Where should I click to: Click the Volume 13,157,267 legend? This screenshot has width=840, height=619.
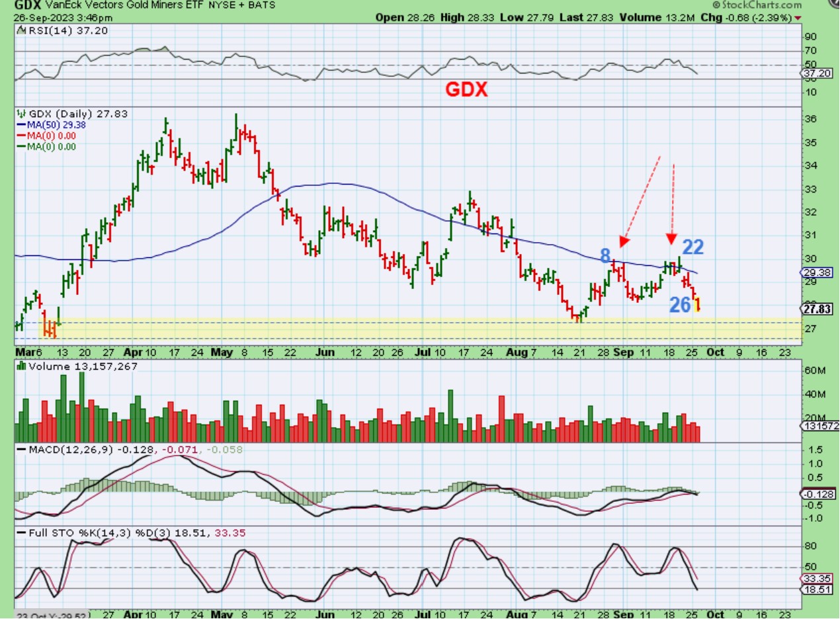[x=82, y=366]
